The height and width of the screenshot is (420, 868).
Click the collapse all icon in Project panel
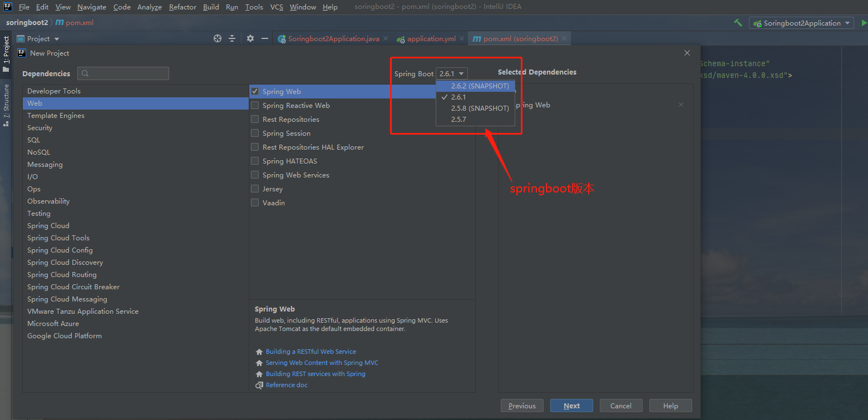point(232,38)
